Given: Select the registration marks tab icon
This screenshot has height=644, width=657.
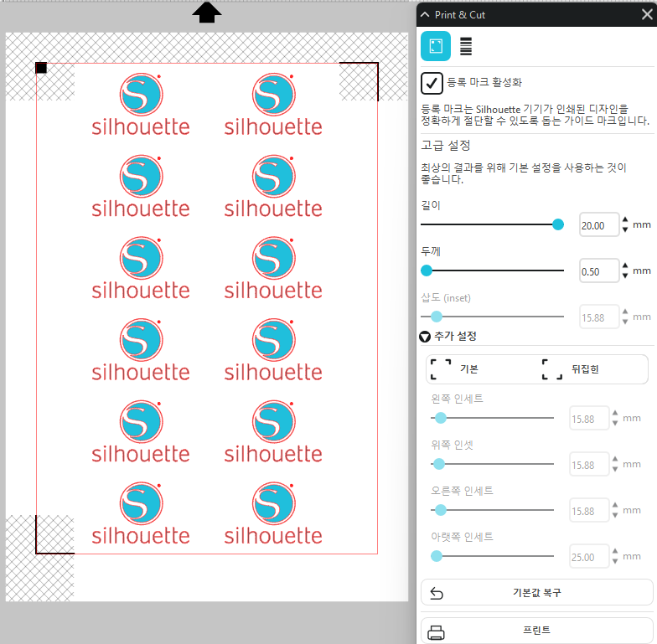Looking at the screenshot, I should pyautogui.click(x=436, y=46).
